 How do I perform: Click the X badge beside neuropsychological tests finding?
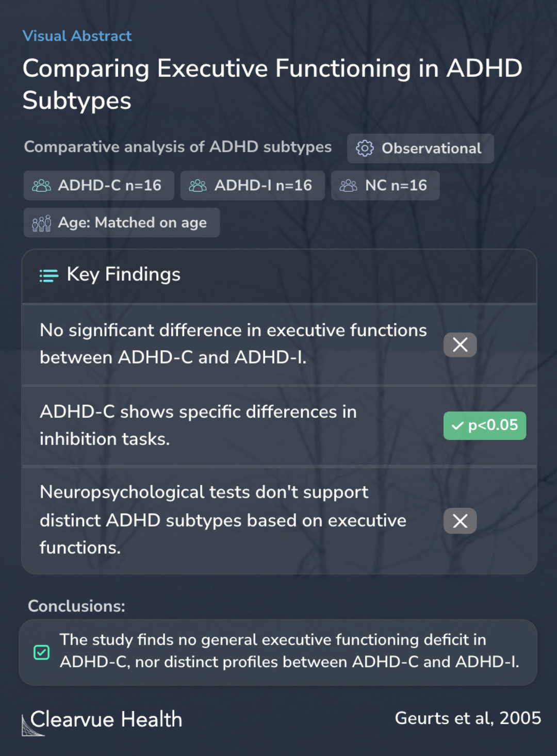tap(460, 521)
